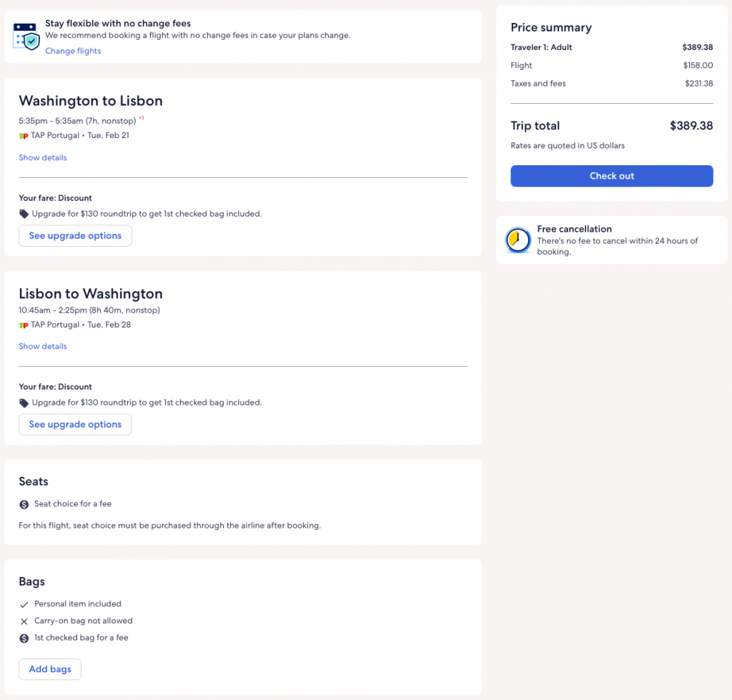The image size is (732, 700).
Task: Expand Show details for Washington to Lisbon
Action: coord(43,157)
